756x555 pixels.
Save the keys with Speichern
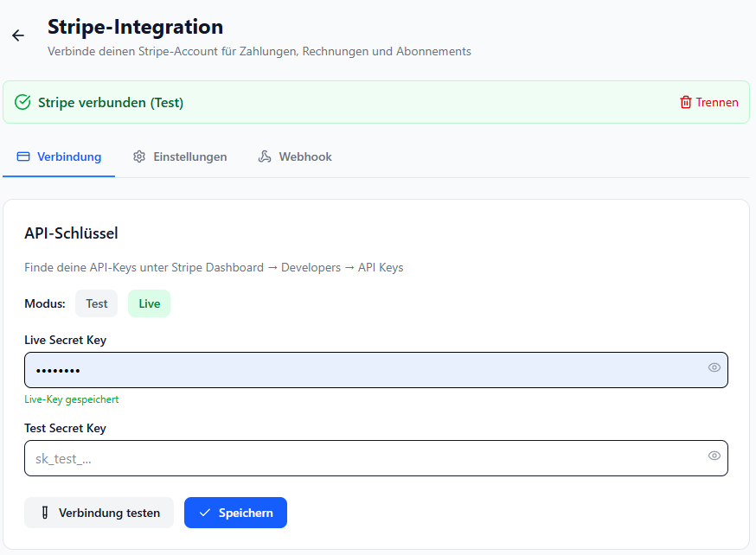236,513
